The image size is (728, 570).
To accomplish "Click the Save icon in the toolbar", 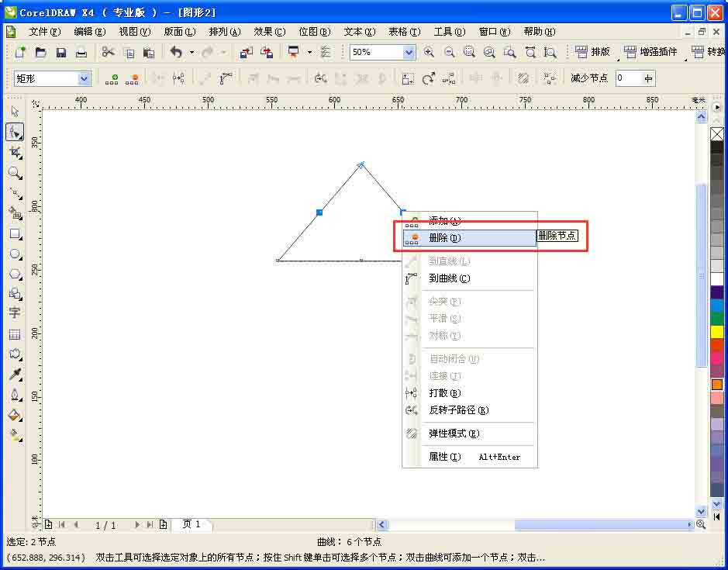I will [61, 51].
